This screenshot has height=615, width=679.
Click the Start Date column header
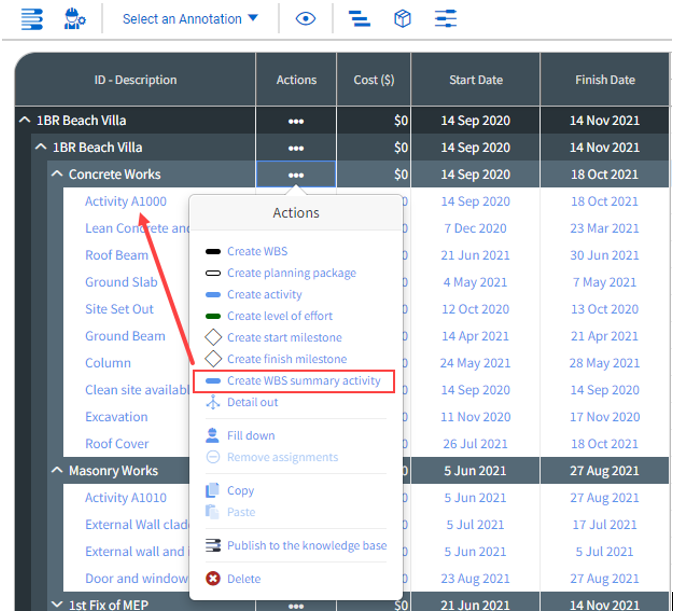[476, 80]
